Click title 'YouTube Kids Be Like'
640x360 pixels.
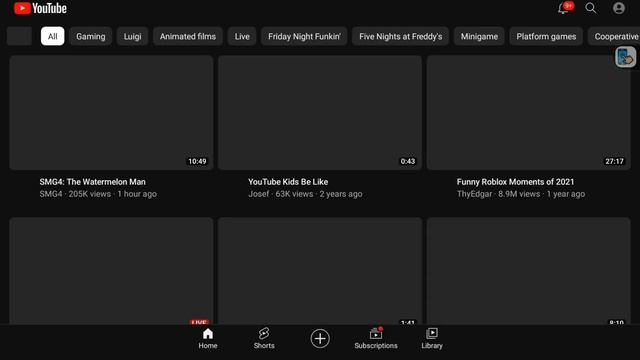point(288,182)
